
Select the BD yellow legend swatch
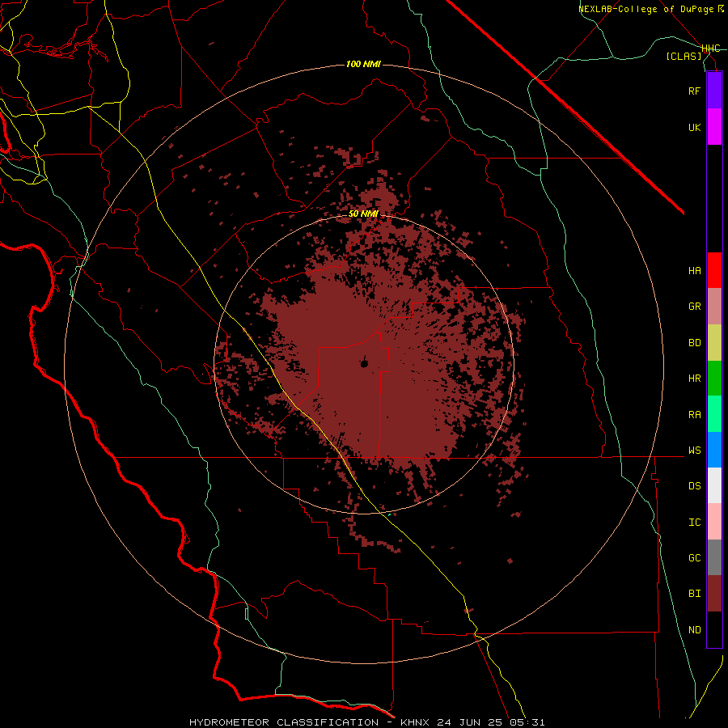pos(714,342)
